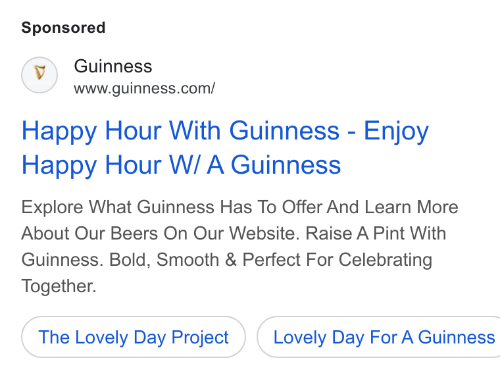
Task: Click the Happy Hour W/ A Guinness line
Action: pyautogui.click(x=181, y=165)
